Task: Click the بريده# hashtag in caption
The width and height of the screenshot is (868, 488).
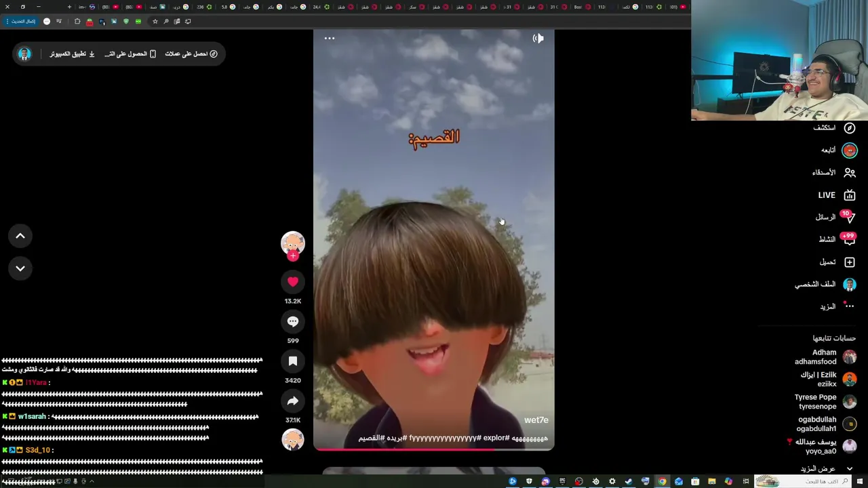Action: pyautogui.click(x=395, y=438)
